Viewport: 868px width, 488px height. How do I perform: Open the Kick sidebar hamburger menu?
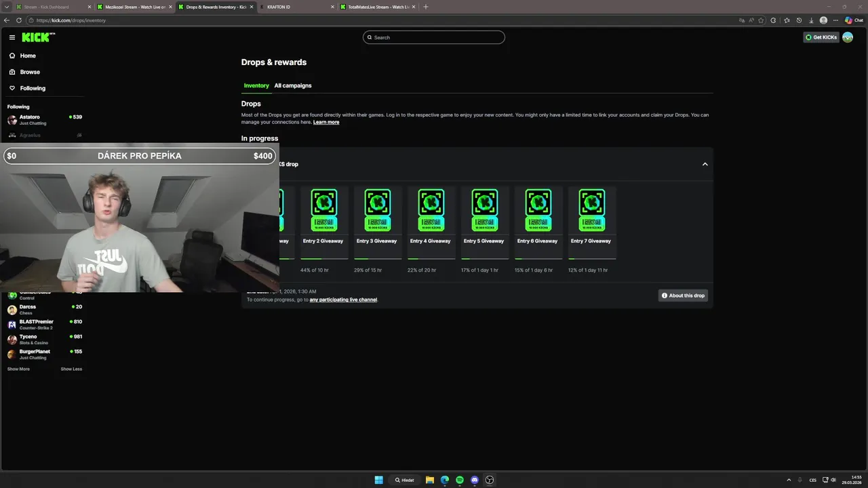click(12, 37)
